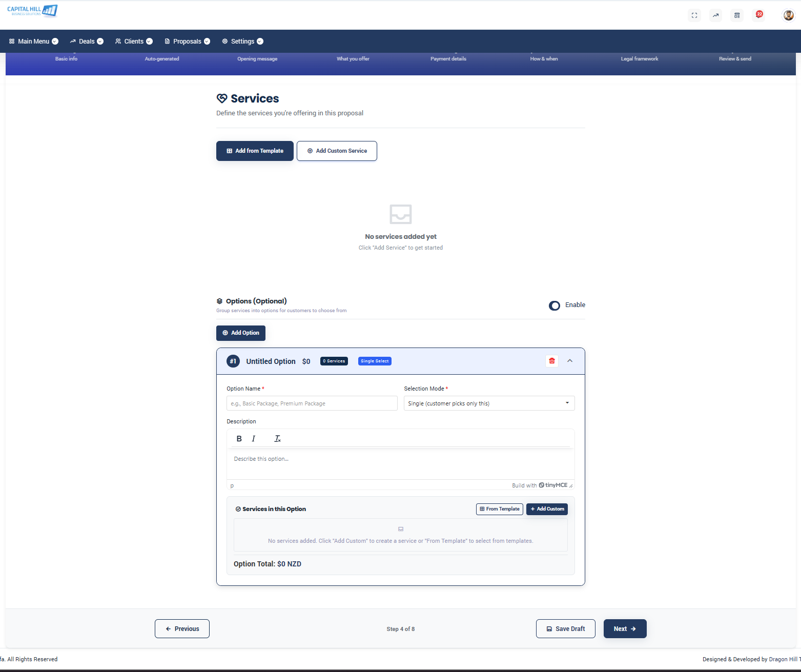
Task: Click into the Describe this option text area
Action: click(400, 464)
